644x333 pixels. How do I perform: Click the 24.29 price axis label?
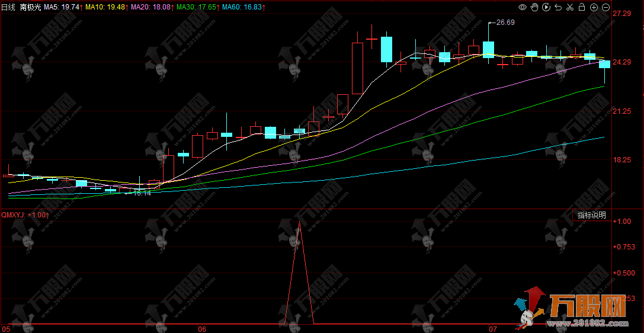622,62
